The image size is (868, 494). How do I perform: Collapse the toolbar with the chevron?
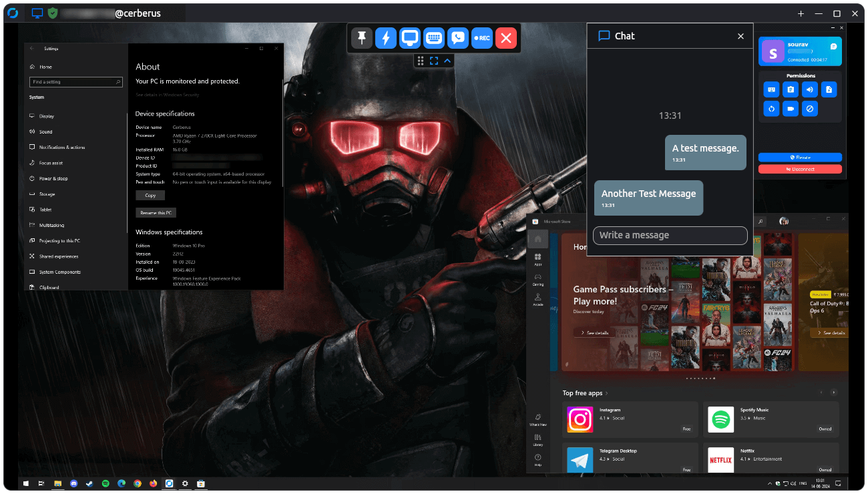click(447, 61)
